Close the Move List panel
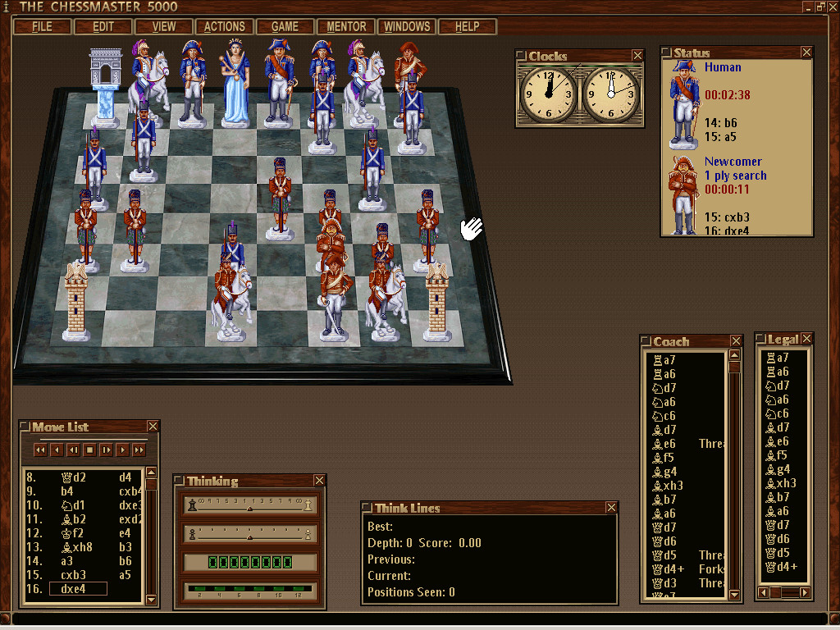This screenshot has height=630, width=840. (153, 426)
